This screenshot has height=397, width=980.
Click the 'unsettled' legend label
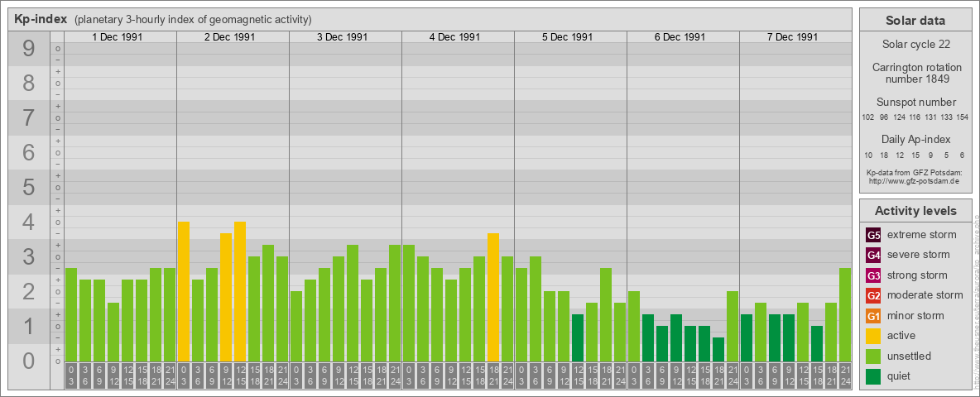point(910,356)
